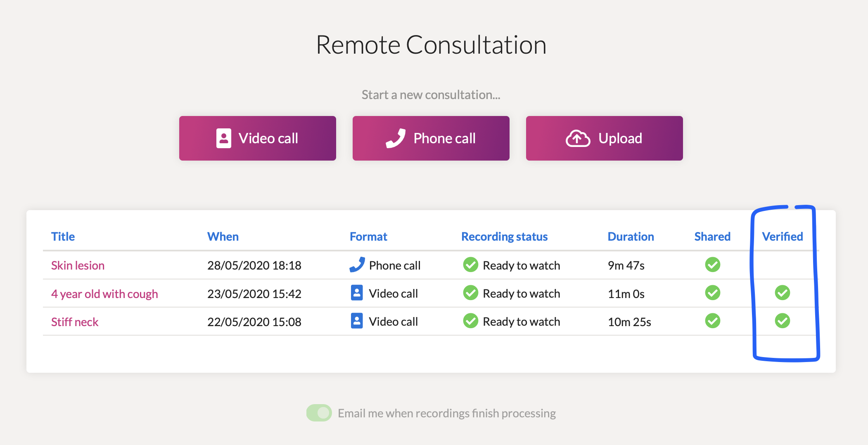Start a new Phone call consultation
This screenshot has height=445, width=868.
pos(431,138)
